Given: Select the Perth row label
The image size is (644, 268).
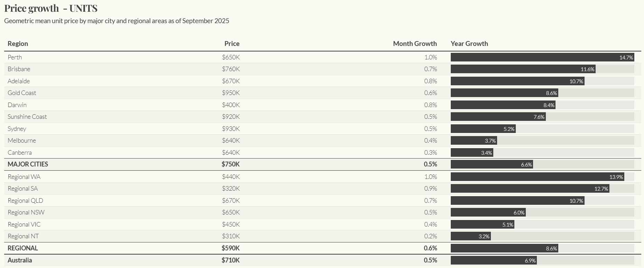Looking at the screenshot, I should click(x=15, y=57).
